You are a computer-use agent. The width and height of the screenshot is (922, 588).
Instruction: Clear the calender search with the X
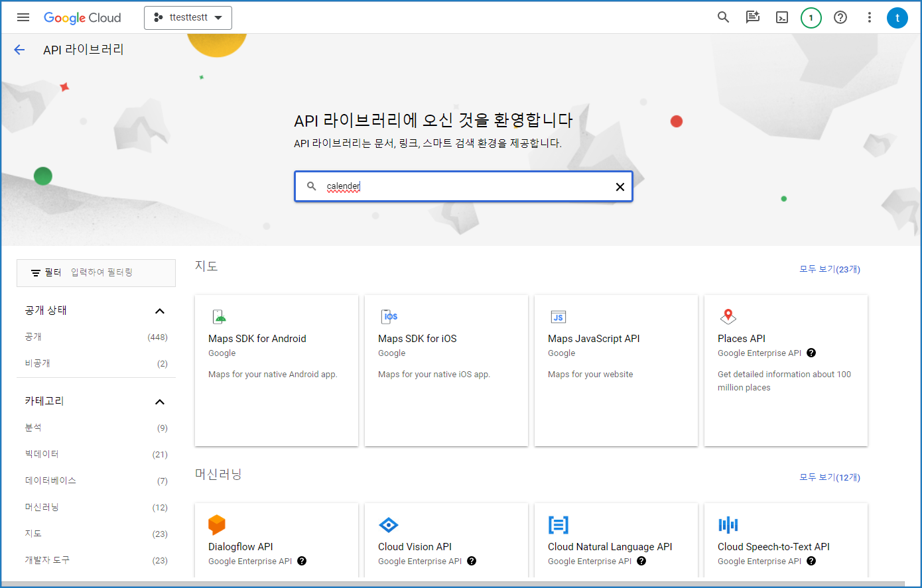tap(620, 186)
